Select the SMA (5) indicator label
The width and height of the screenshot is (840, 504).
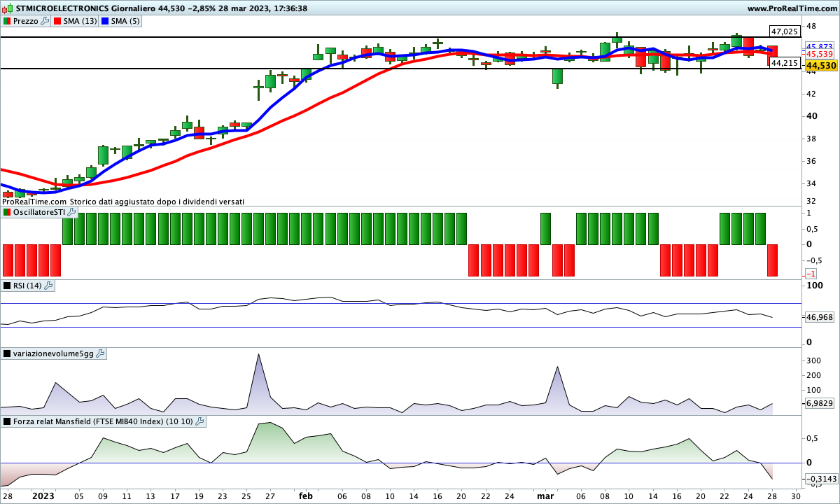125,21
